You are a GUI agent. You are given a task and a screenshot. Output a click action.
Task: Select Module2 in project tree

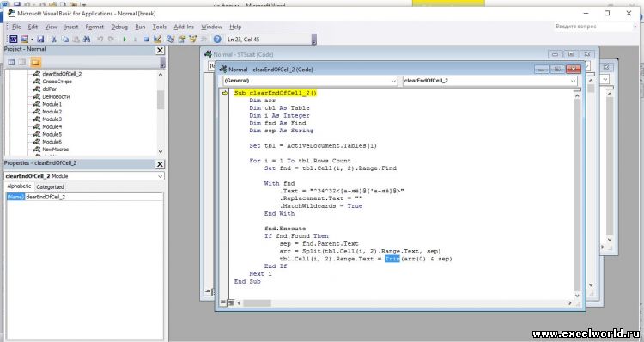52,112
